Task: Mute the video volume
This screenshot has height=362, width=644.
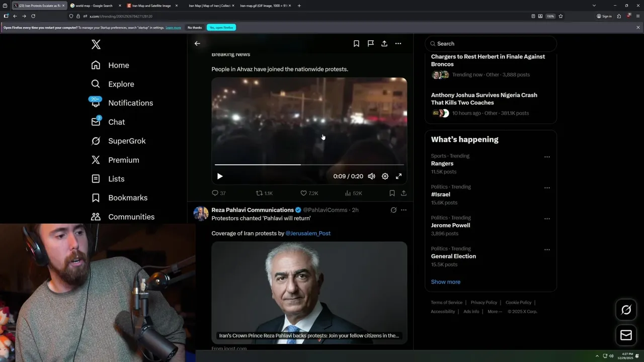Action: point(371,176)
